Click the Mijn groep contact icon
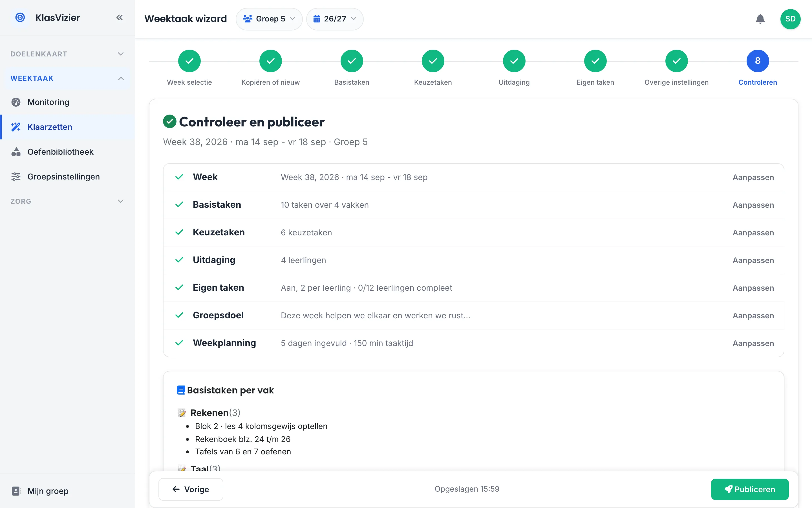The image size is (812, 508). point(16,491)
